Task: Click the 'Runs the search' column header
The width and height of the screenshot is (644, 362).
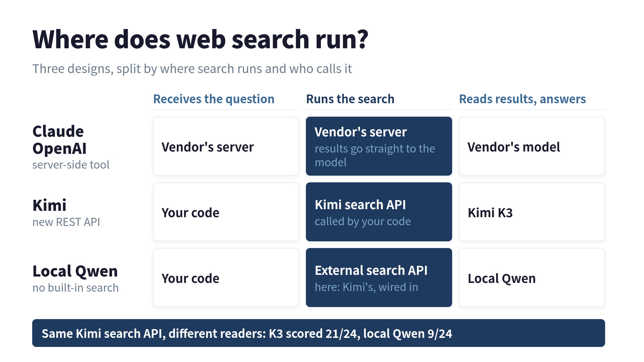Action: pos(350,99)
